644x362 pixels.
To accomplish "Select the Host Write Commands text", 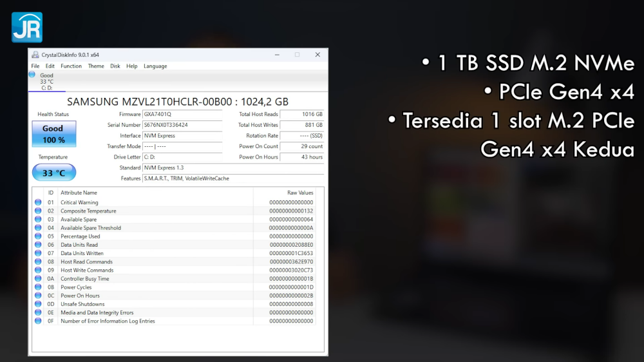I will pyautogui.click(x=87, y=271).
